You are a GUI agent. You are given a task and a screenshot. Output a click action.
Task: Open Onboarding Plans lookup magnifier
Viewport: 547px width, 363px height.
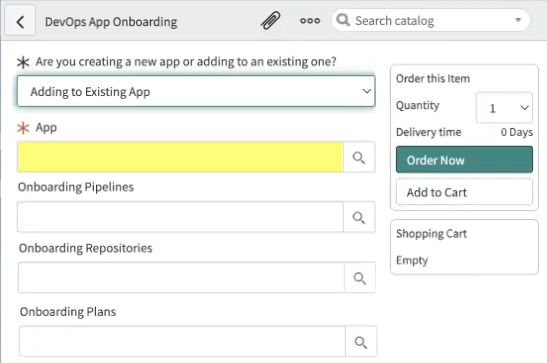[361, 342]
